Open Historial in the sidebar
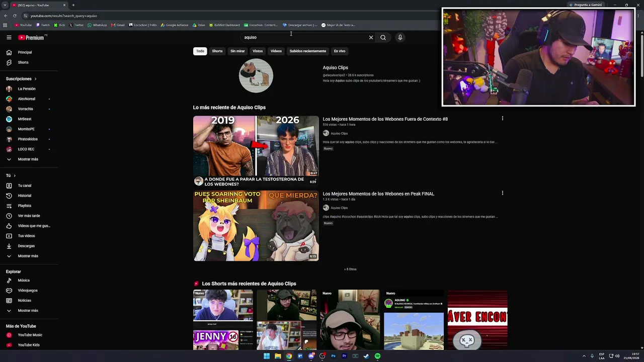This screenshot has height=362, width=644. [x=25, y=196]
